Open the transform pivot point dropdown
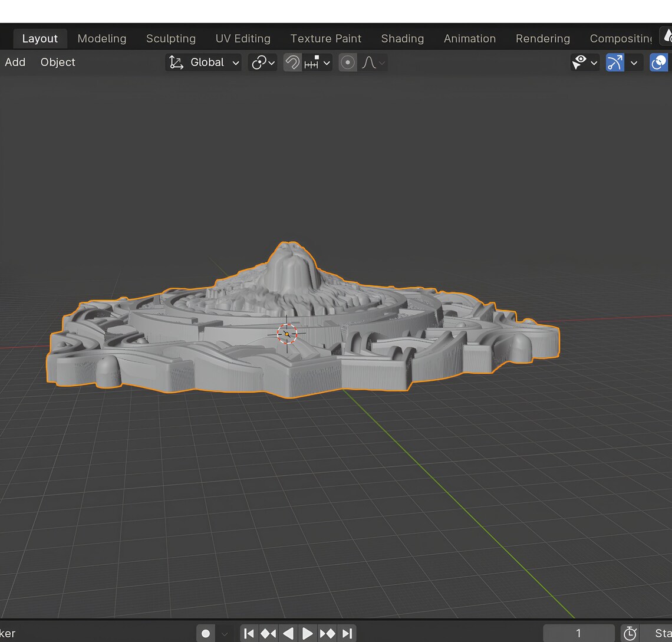Image resolution: width=672 pixels, height=642 pixels. tap(263, 62)
